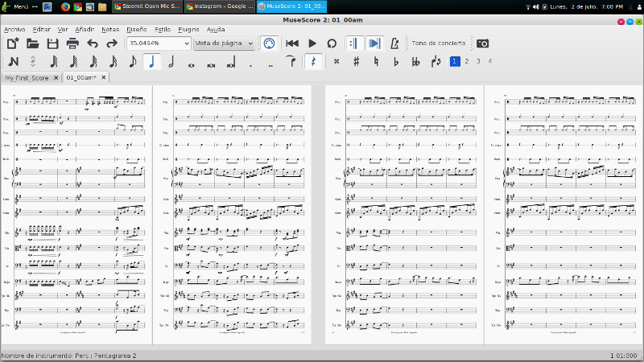The image size is (644, 362).
Task: Select the half note duration
Action: pyautogui.click(x=171, y=62)
